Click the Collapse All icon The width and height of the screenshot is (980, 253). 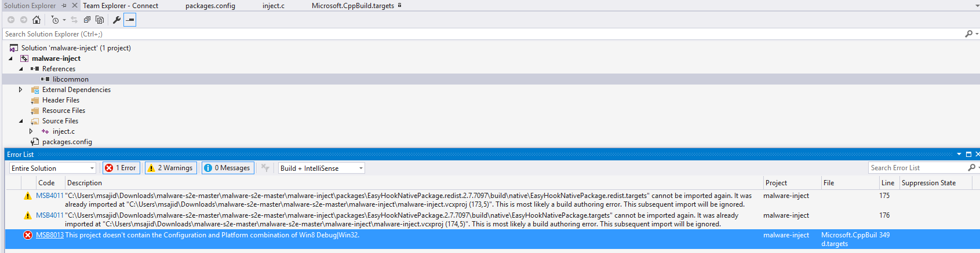(87, 20)
